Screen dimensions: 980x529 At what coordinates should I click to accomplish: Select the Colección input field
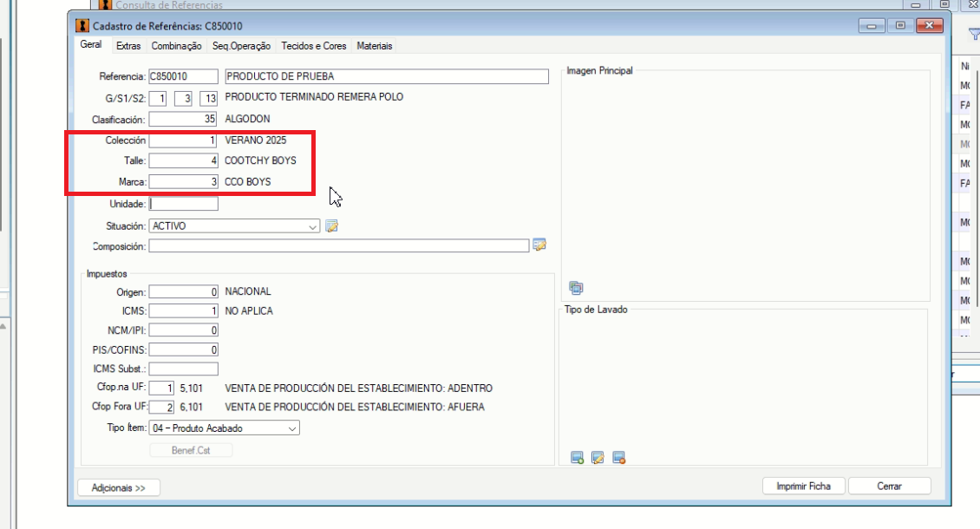point(183,140)
